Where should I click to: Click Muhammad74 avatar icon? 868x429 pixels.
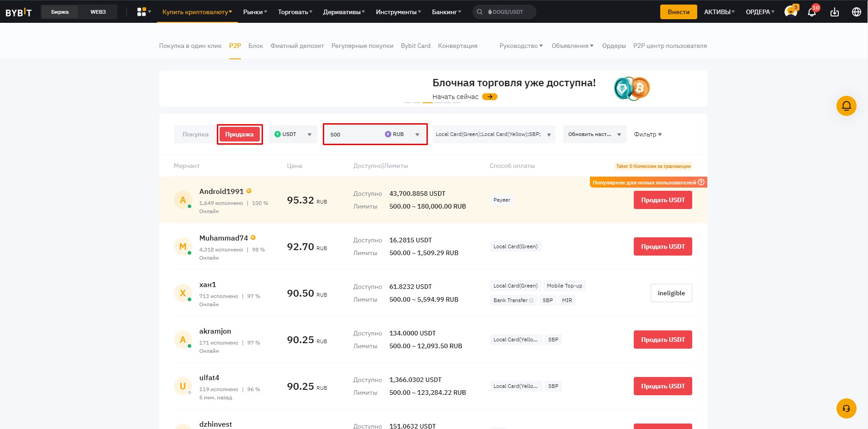click(x=183, y=246)
